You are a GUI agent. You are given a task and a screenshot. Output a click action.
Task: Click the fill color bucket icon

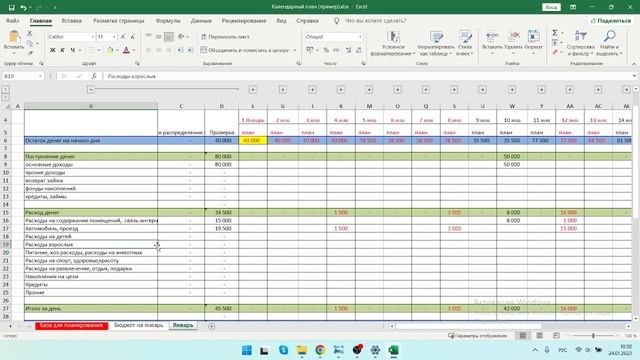pos(109,50)
